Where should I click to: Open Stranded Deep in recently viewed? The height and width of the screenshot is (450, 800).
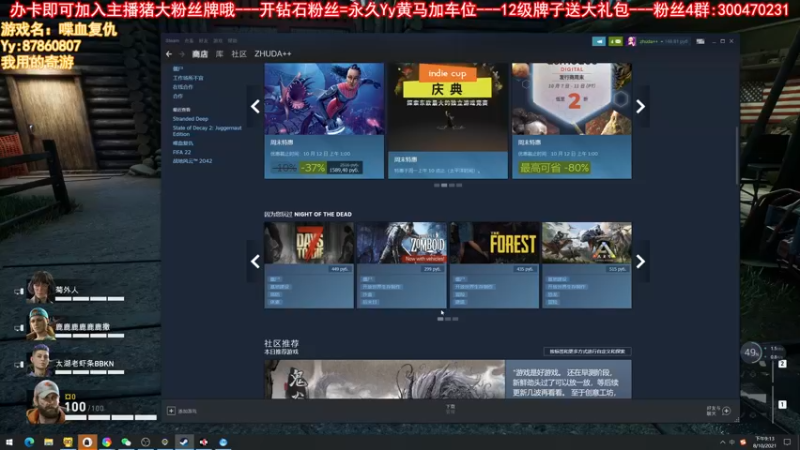[x=190, y=119]
